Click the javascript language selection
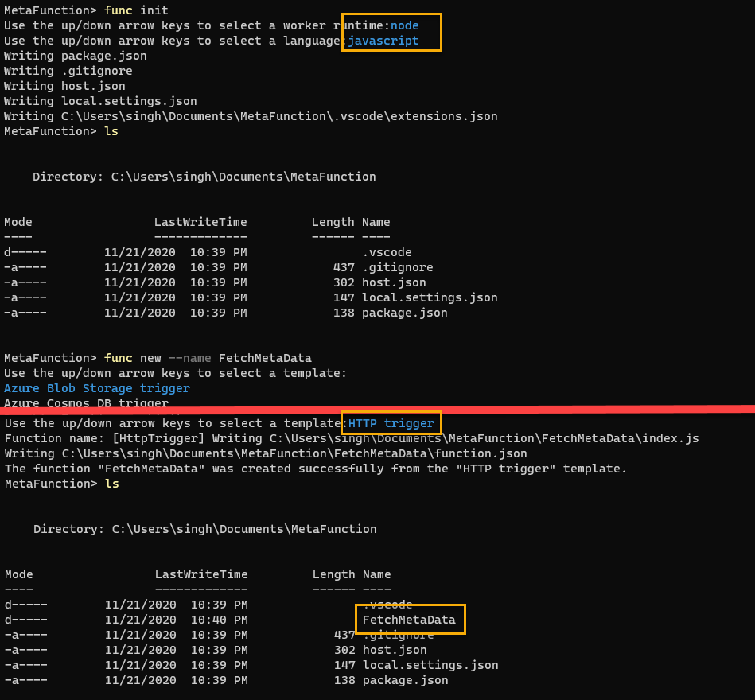The height and width of the screenshot is (700, 755). 384,40
